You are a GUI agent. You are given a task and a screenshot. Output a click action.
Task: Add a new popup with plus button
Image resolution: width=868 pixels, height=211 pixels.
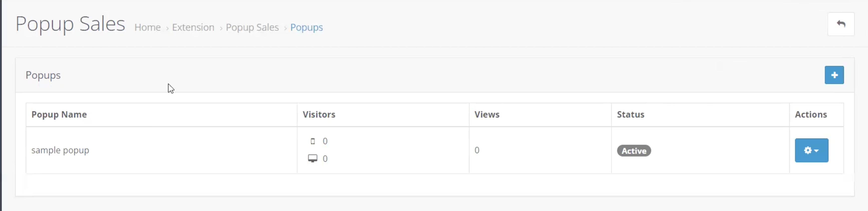tap(834, 75)
